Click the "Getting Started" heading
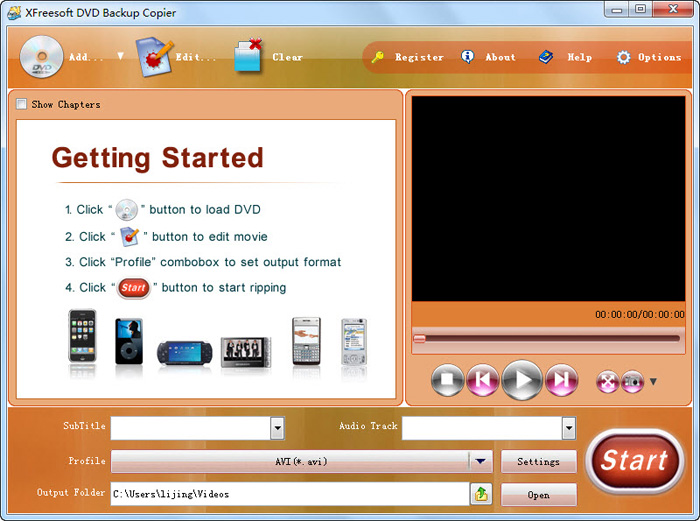700x521 pixels. [158, 158]
